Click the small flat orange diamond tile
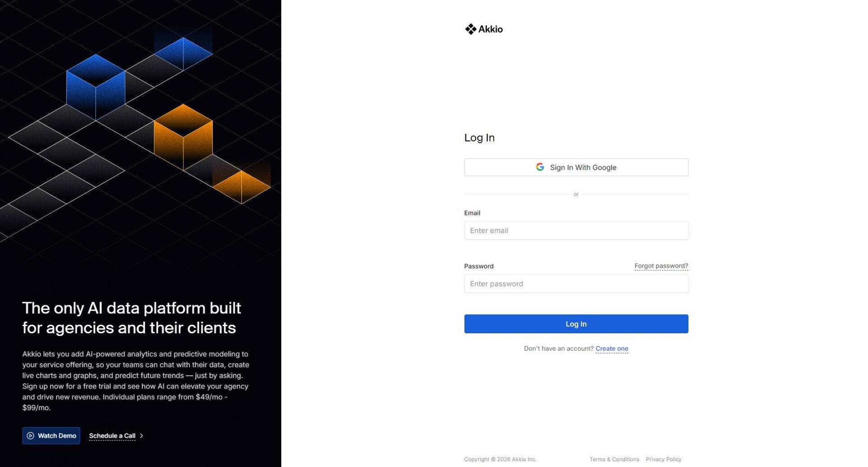 click(241, 186)
